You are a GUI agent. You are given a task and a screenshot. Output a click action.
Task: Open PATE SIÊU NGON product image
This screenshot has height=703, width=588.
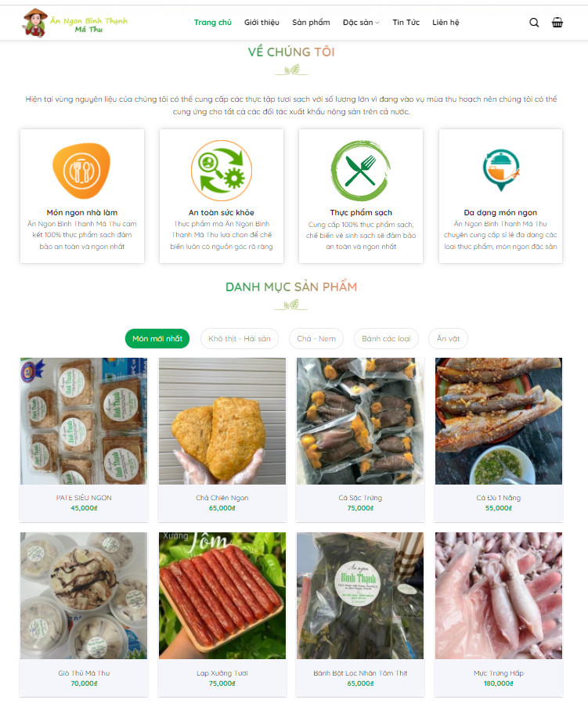click(x=84, y=421)
